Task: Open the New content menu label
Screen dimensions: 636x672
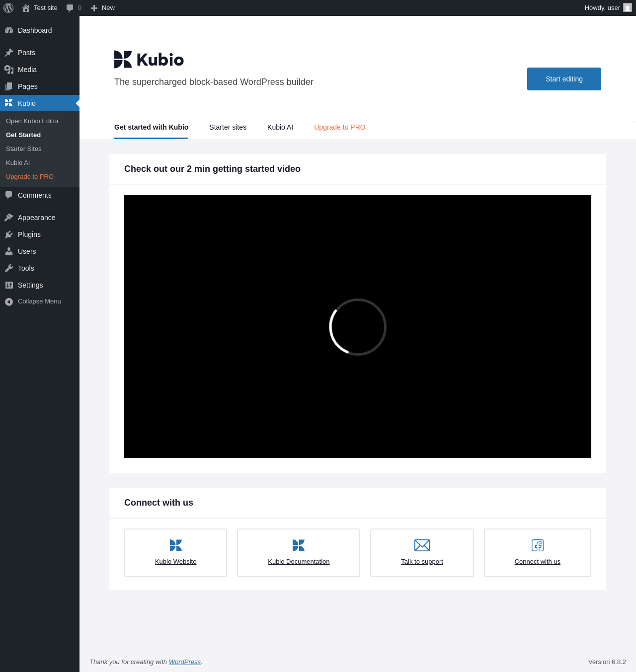Action: [x=108, y=8]
